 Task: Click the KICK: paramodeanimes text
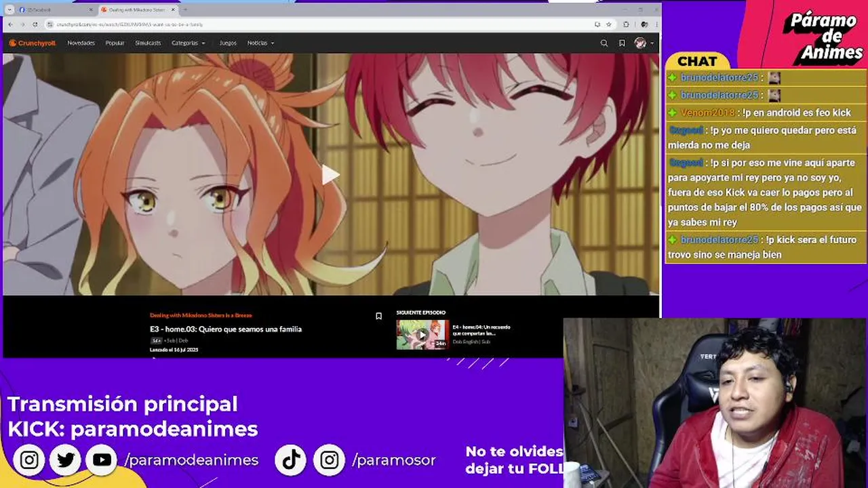pos(133,429)
